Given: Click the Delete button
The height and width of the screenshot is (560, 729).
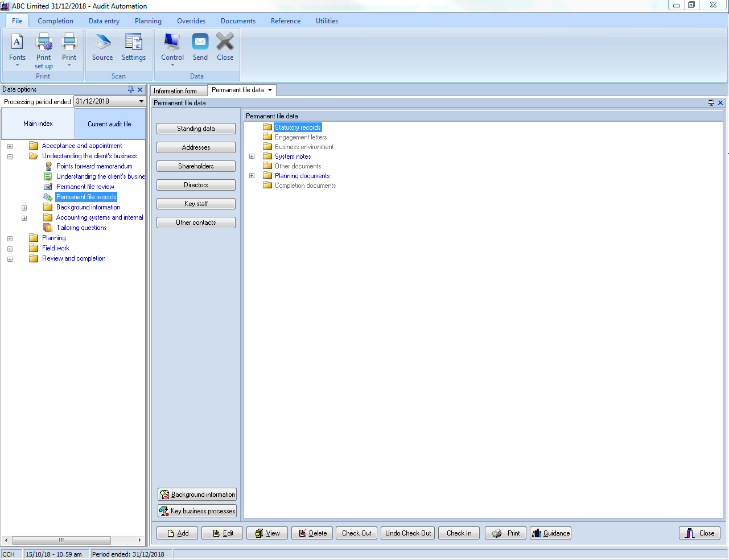Looking at the screenshot, I should point(312,533).
